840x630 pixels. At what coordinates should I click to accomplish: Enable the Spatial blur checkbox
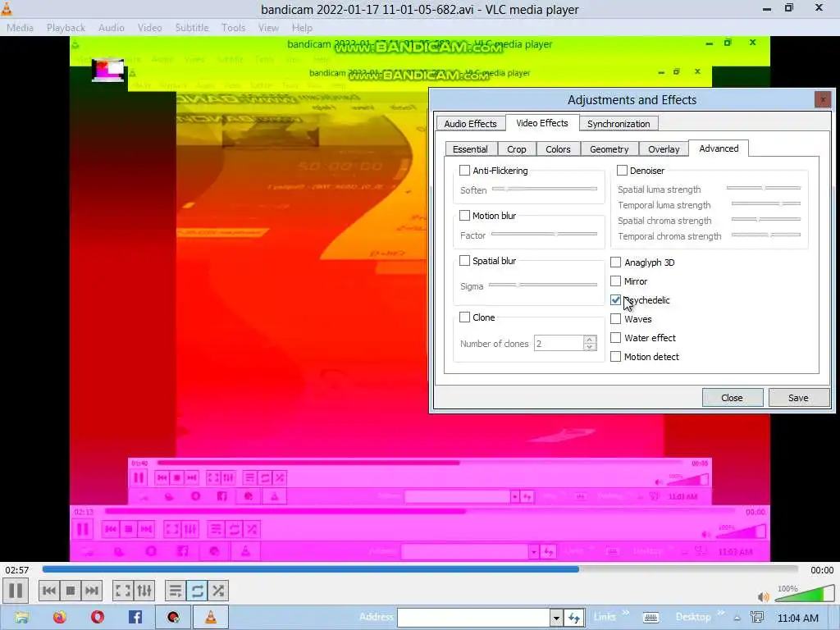coord(464,261)
